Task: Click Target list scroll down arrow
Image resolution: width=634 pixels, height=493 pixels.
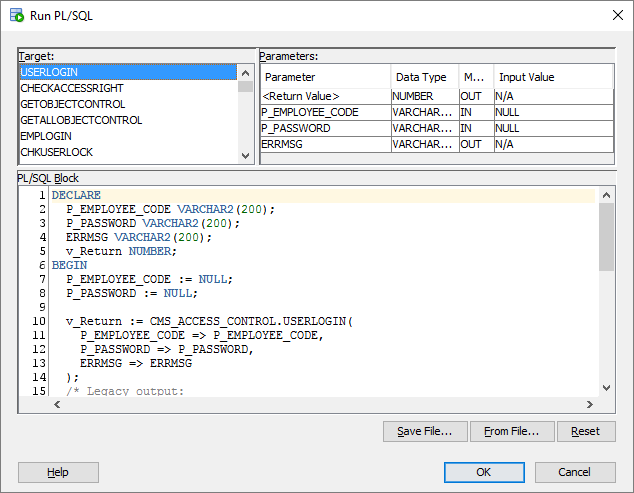Action: point(245,155)
